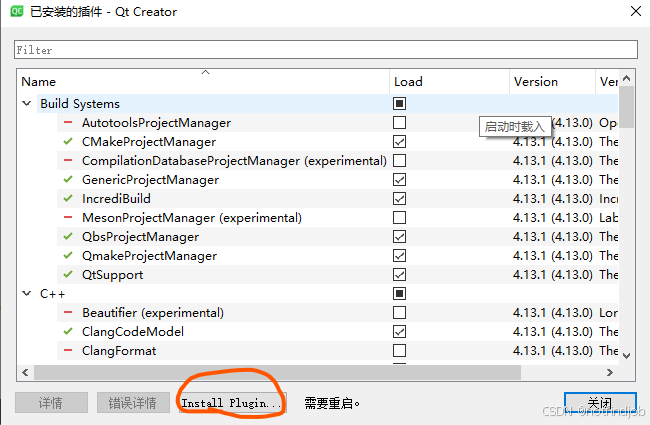The height and width of the screenshot is (425, 650).
Task: Toggle the C++ group load checkbox
Action: point(399,294)
